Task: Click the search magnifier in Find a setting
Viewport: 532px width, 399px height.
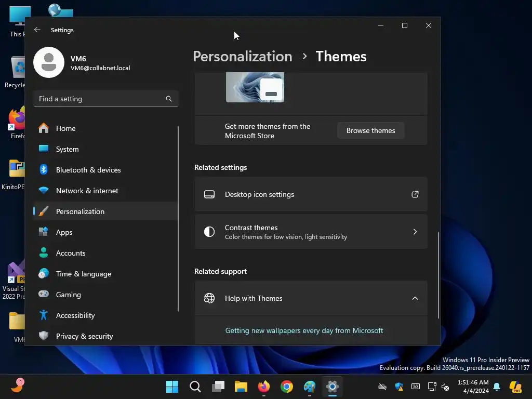Action: [169, 99]
